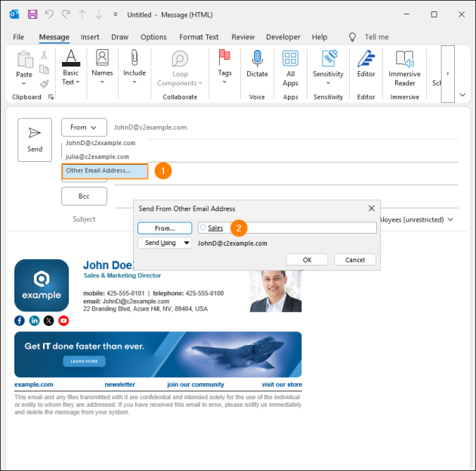
Task: Click the X social icon in signature
Action: (x=49, y=321)
